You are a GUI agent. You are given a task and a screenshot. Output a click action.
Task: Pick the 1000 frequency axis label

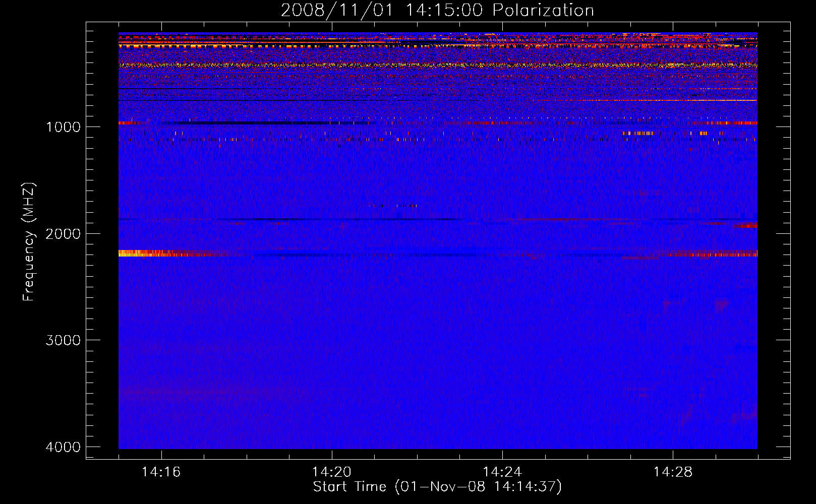tap(63, 127)
